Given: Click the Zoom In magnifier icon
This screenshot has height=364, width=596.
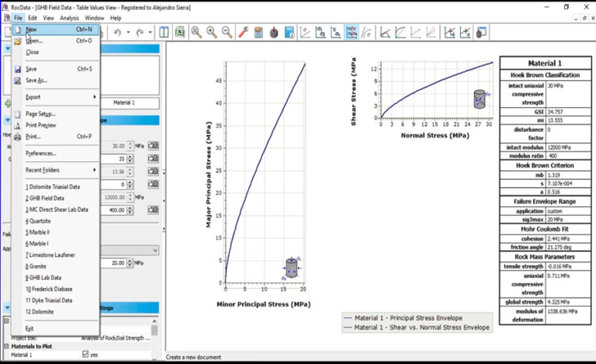Looking at the screenshot, I should click(x=212, y=33).
